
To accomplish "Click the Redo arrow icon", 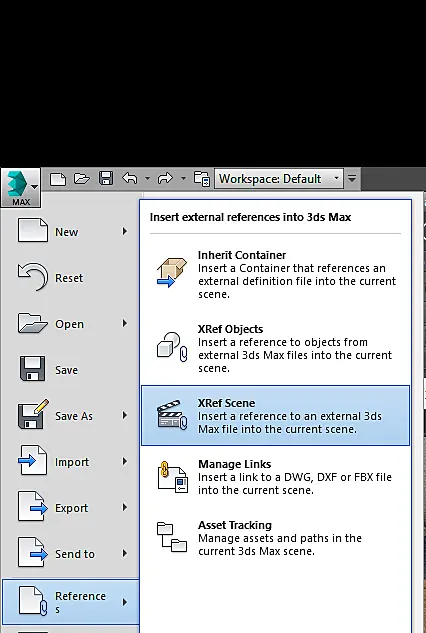I will click(165, 178).
